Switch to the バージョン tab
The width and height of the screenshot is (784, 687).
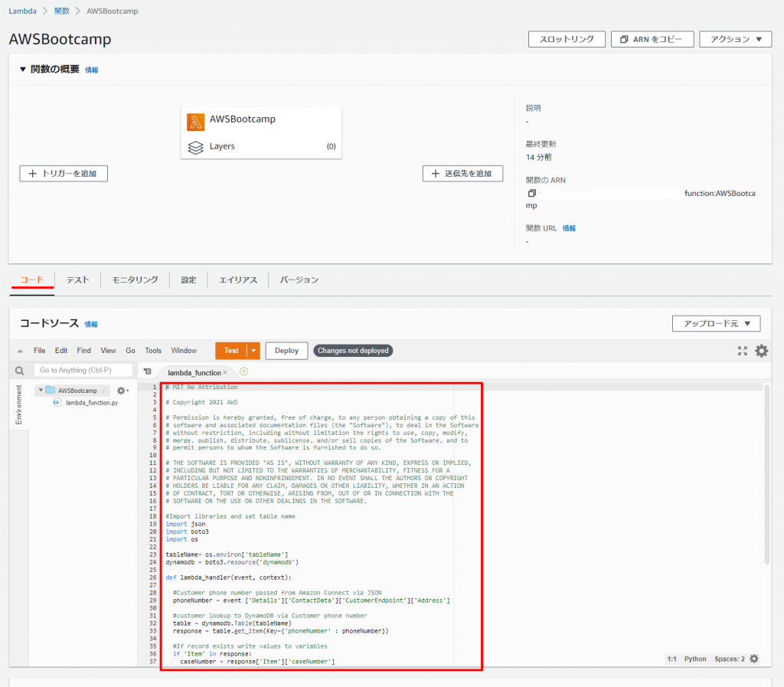[x=299, y=280]
